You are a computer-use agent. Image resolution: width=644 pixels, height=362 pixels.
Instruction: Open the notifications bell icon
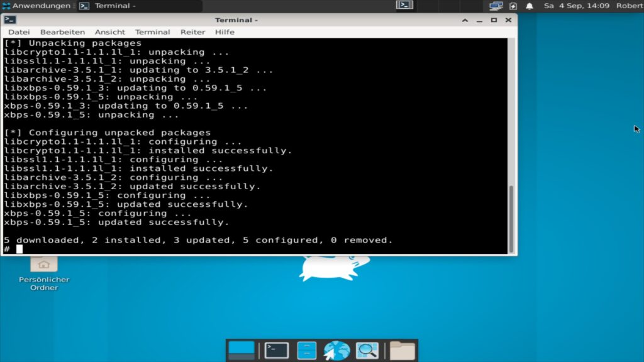pos(530,6)
